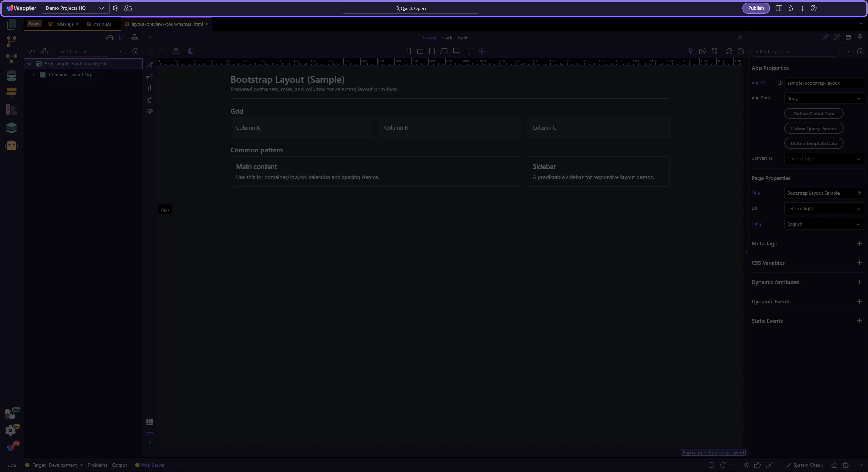
Task: Open the AI robot assistant sidebar icon
Action: tap(12, 145)
